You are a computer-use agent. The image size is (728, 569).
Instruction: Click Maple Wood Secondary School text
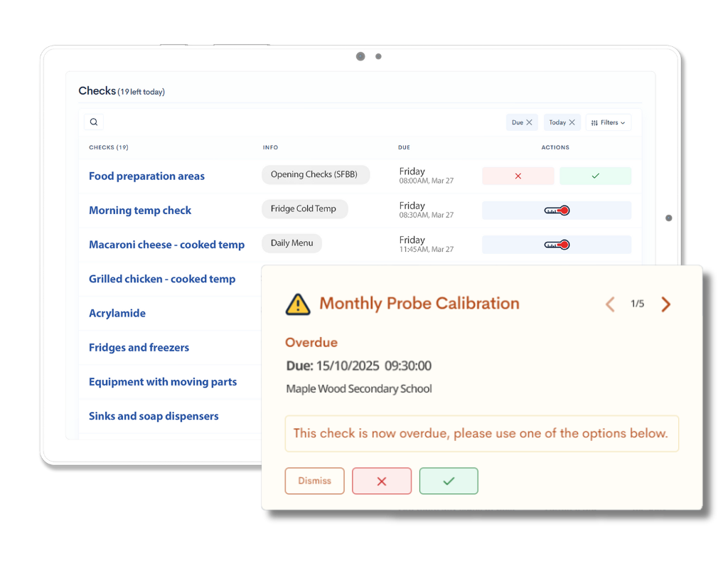coord(359,389)
